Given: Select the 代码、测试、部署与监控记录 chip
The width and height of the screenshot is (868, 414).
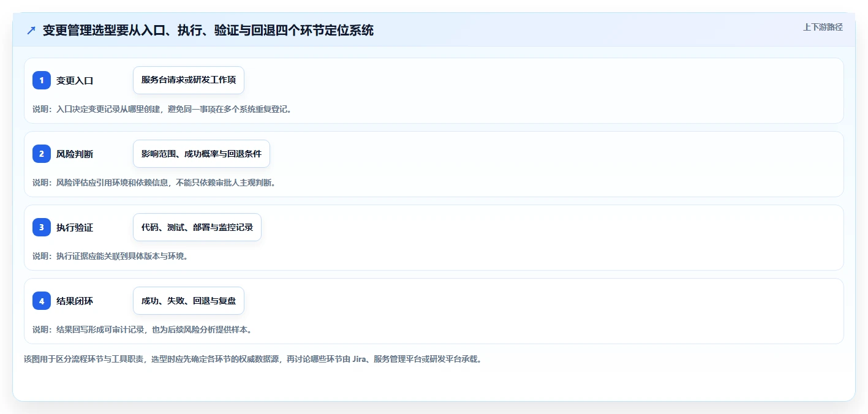Looking at the screenshot, I should pyautogui.click(x=197, y=227).
